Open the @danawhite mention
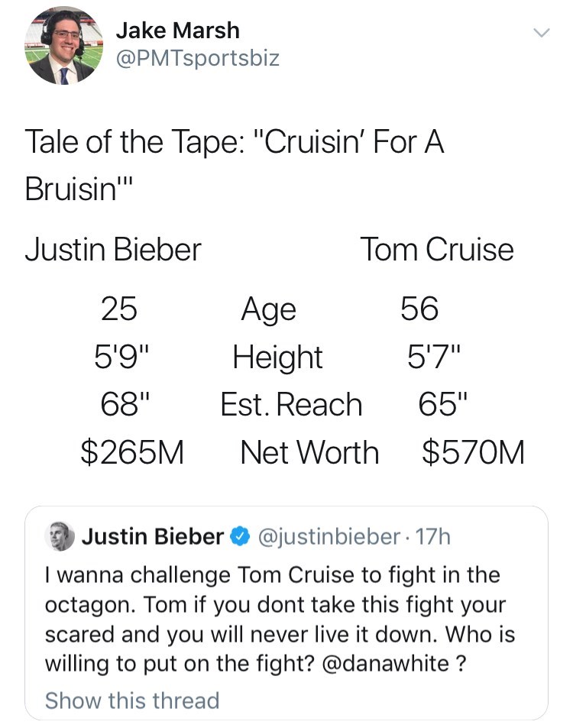Image resolution: width=573 pixels, height=728 pixels. (389, 663)
